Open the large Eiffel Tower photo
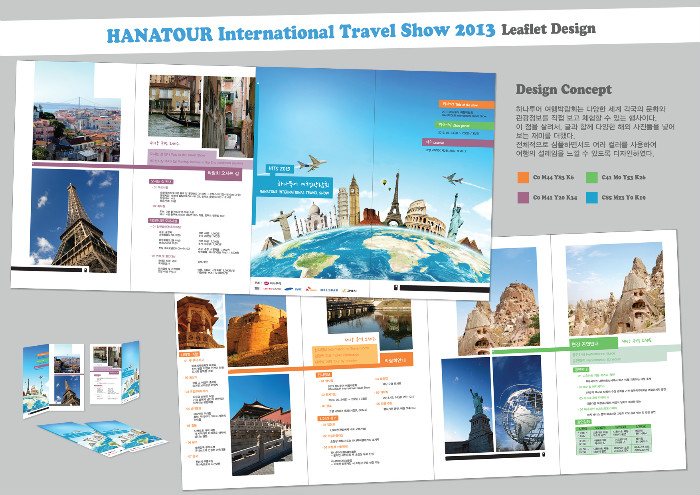The image size is (700, 495). click(75, 220)
